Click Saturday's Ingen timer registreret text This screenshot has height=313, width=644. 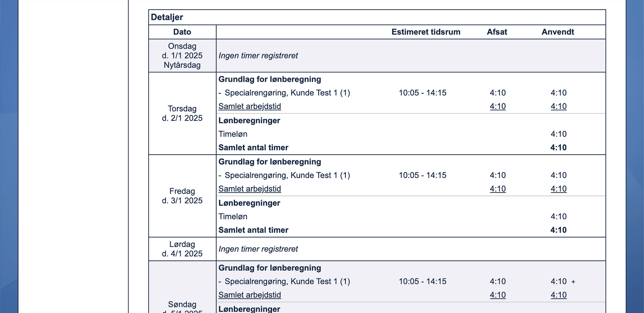pyautogui.click(x=258, y=249)
